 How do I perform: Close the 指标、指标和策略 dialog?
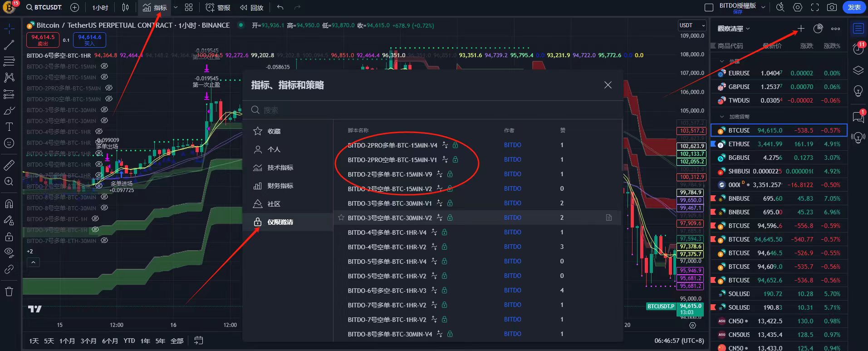(608, 85)
